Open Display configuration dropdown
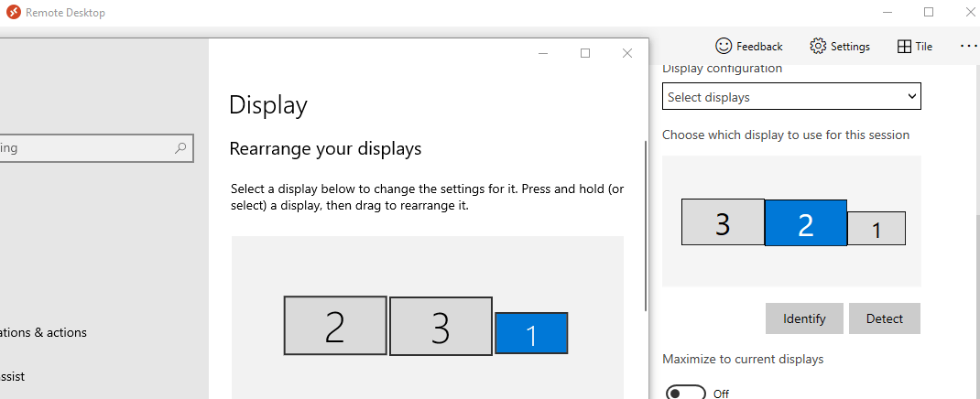 (x=791, y=96)
